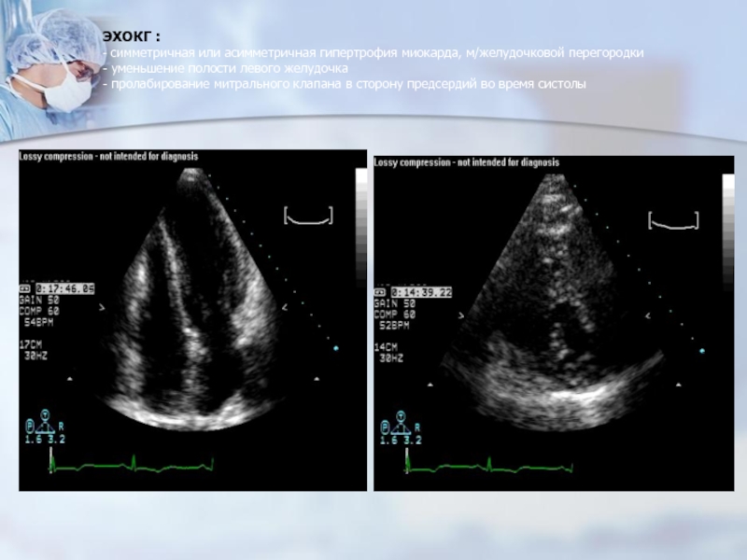
Task: Click the "COMP 60" value in left echo
Action: pos(39,311)
